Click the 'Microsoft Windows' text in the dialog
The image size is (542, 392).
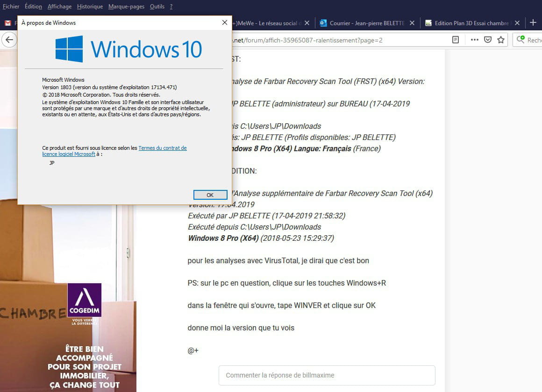pos(63,80)
